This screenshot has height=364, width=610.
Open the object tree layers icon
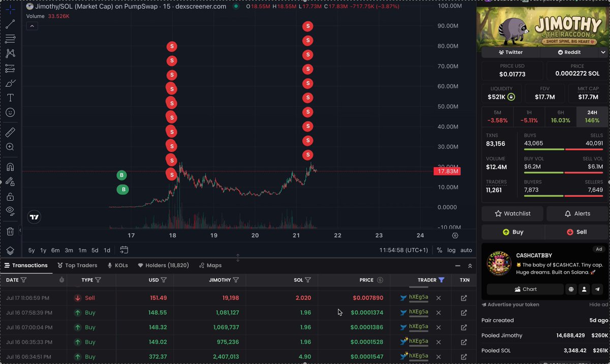[x=10, y=250]
